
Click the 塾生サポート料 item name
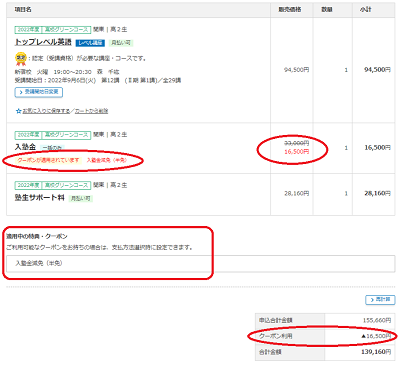click(39, 198)
